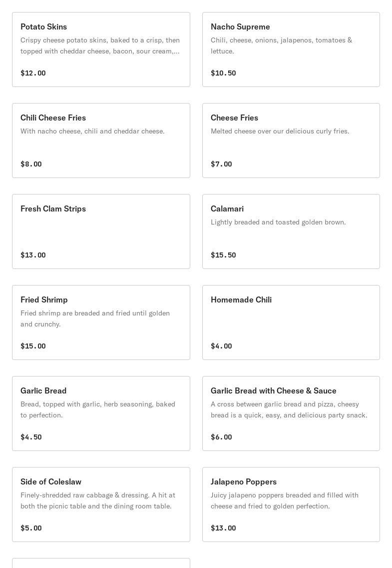This screenshot has height=568, width=392.
Task: Select the Calamari menu item
Action: coord(291,231)
